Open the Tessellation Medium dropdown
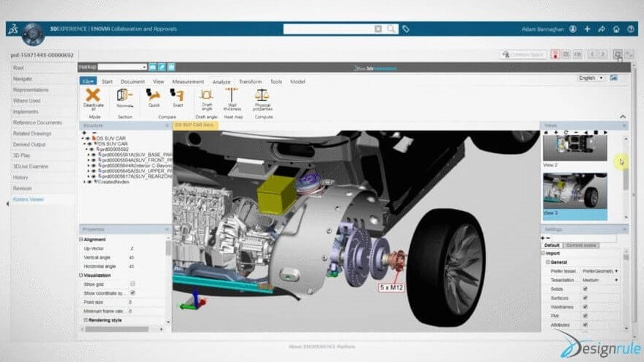644x362 pixels. pos(600,280)
